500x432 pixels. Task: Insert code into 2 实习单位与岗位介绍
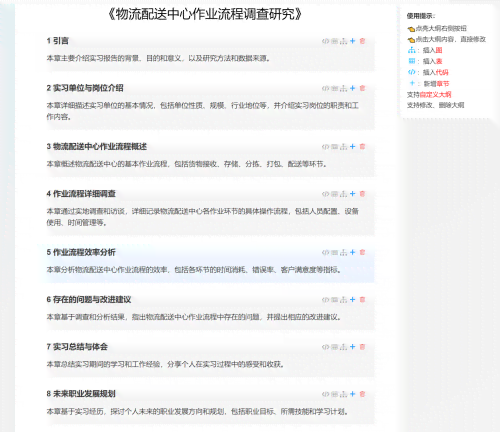(x=325, y=89)
